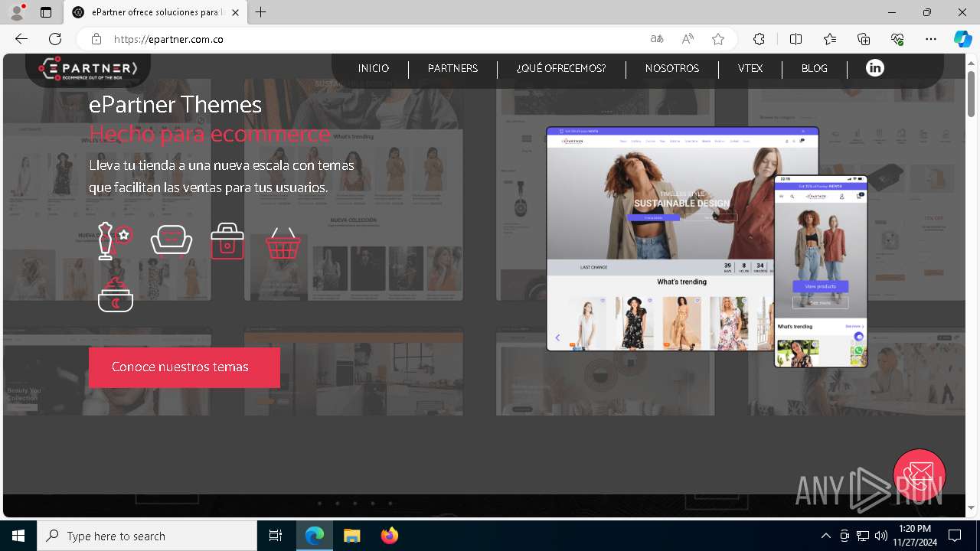Image resolution: width=980 pixels, height=551 pixels.
Task: Open the Windows Start menu
Action: coord(18,536)
